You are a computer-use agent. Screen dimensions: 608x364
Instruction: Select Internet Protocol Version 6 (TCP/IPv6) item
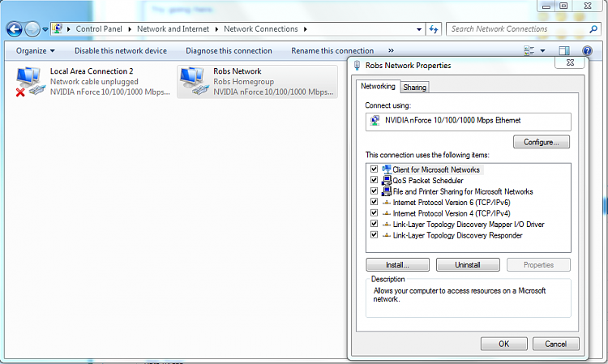pyautogui.click(x=452, y=203)
